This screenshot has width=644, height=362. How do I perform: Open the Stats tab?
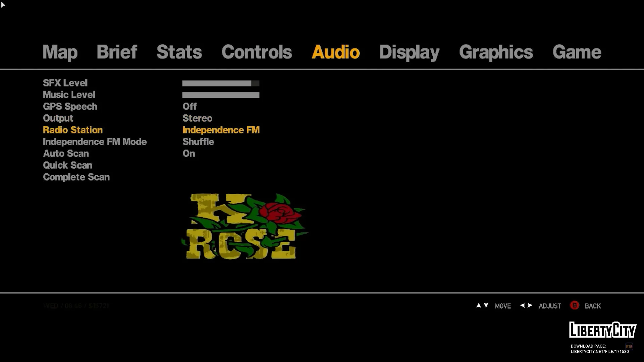coord(179,52)
